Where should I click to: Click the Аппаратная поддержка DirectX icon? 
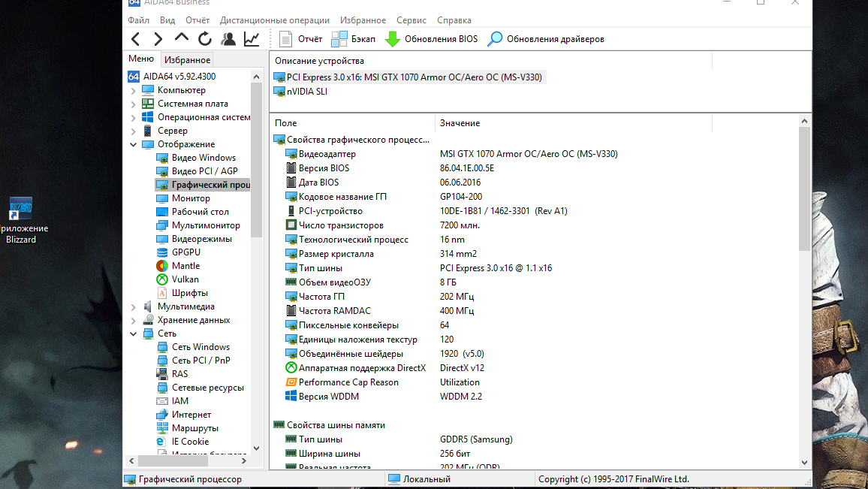(291, 368)
